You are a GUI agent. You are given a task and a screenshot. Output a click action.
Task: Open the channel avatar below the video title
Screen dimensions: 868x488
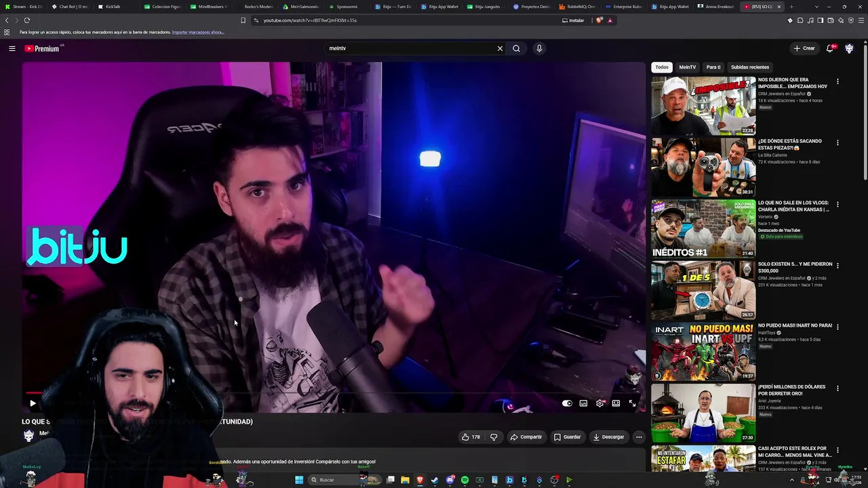click(x=28, y=436)
